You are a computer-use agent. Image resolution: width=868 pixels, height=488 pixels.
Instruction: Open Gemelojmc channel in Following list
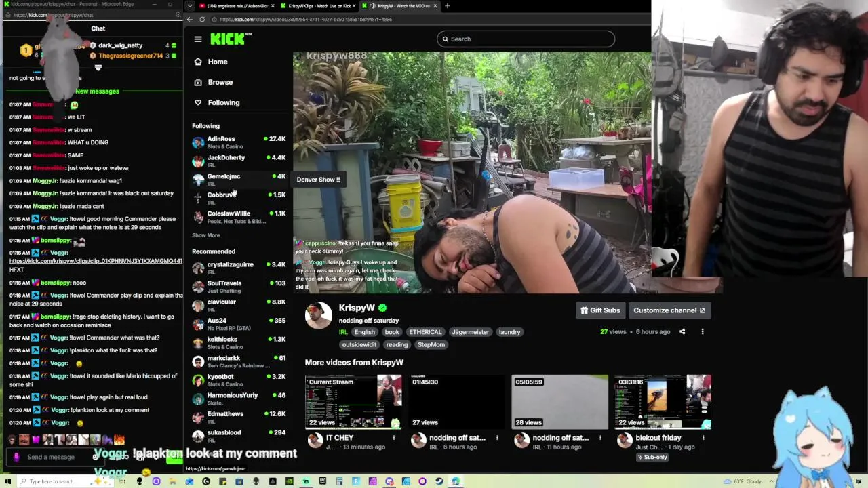(239, 180)
